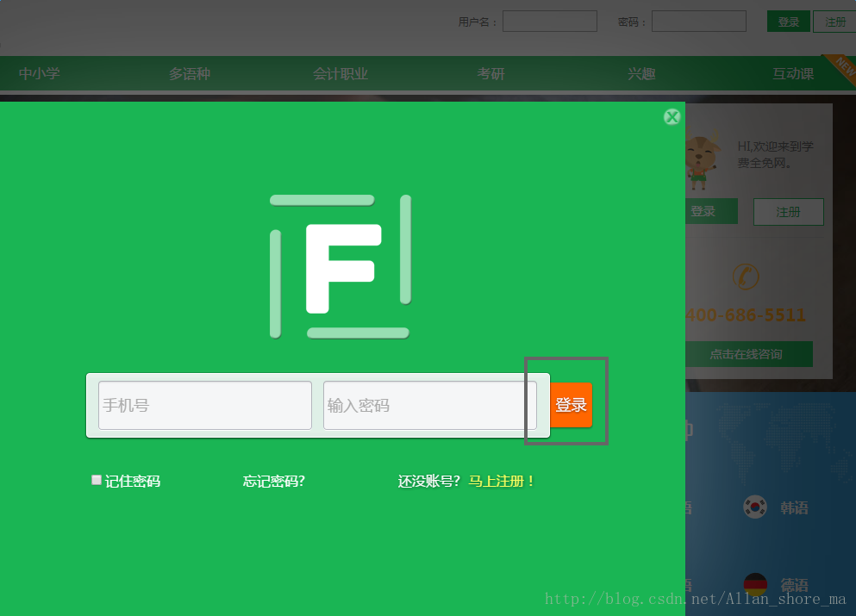Open the 互动课 menu
856x616 pixels.
[x=793, y=73]
